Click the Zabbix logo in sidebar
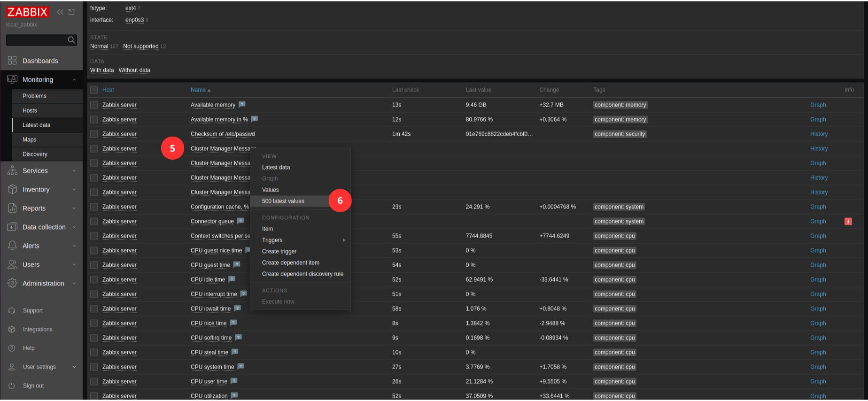Viewport: 868px width, 401px height. click(x=27, y=12)
